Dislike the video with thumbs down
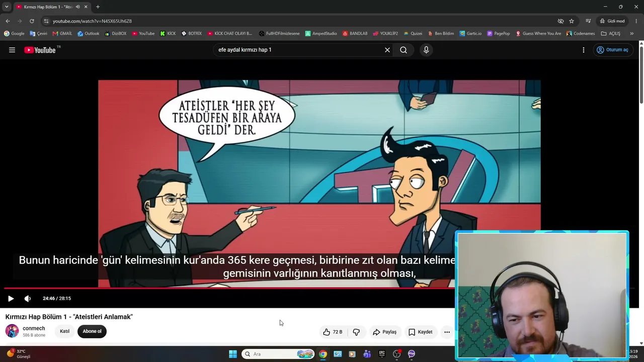Viewport: 644px width, 362px height. click(x=356, y=332)
